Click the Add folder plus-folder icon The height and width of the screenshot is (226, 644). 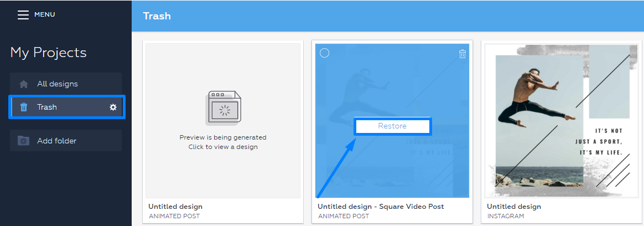coord(23,141)
